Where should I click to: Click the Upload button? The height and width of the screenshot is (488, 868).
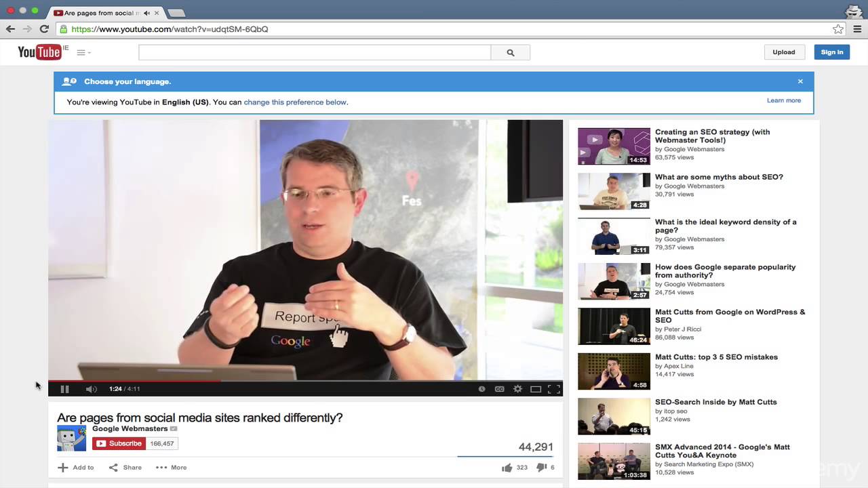(x=784, y=52)
